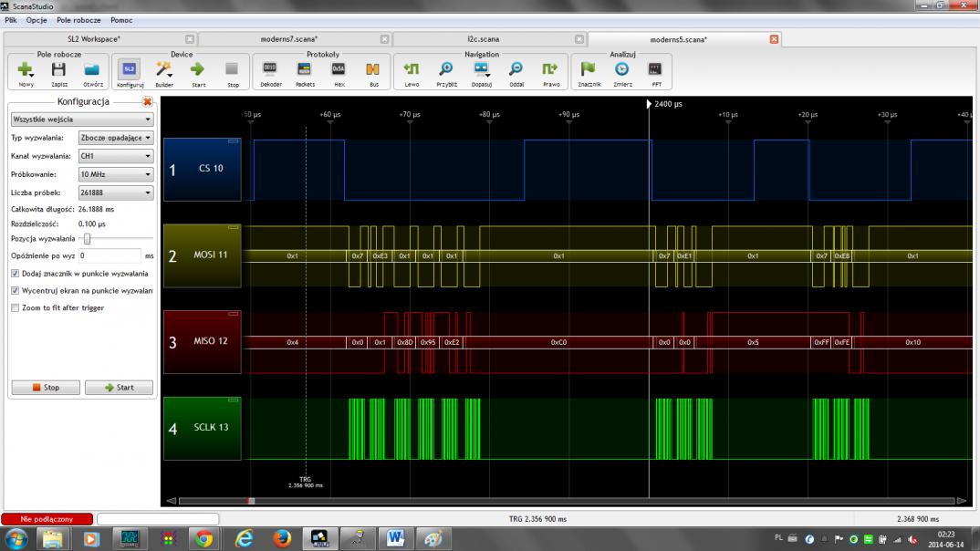Screen dimensions: 980x551
Task: Uncheck Dodaj znacznik w punkcie wyzwalania
Action: pyautogui.click(x=15, y=274)
